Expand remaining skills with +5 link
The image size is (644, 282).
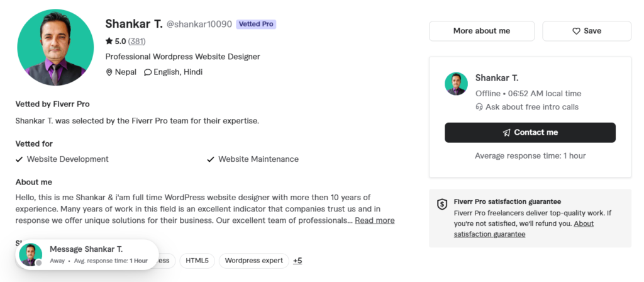(297, 261)
